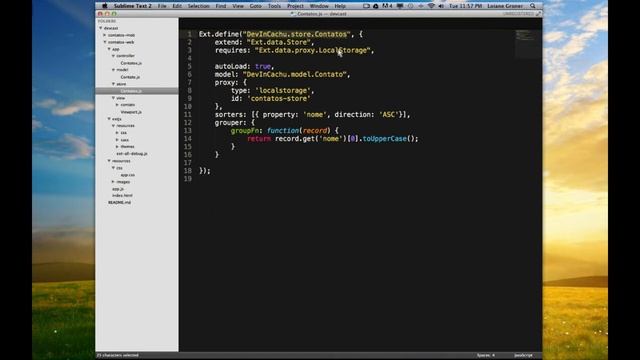Open Contatos.js under controller
The height and width of the screenshot is (360, 640).
click(131, 63)
